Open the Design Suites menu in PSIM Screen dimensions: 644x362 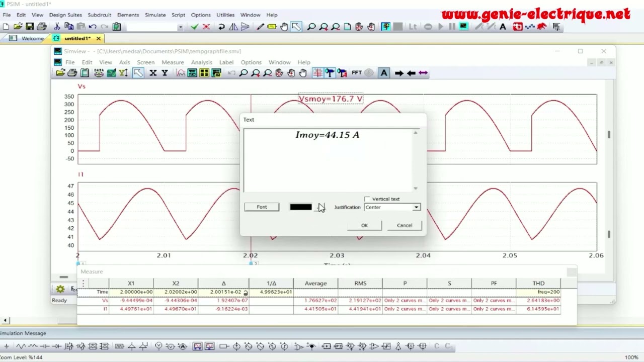(65, 15)
